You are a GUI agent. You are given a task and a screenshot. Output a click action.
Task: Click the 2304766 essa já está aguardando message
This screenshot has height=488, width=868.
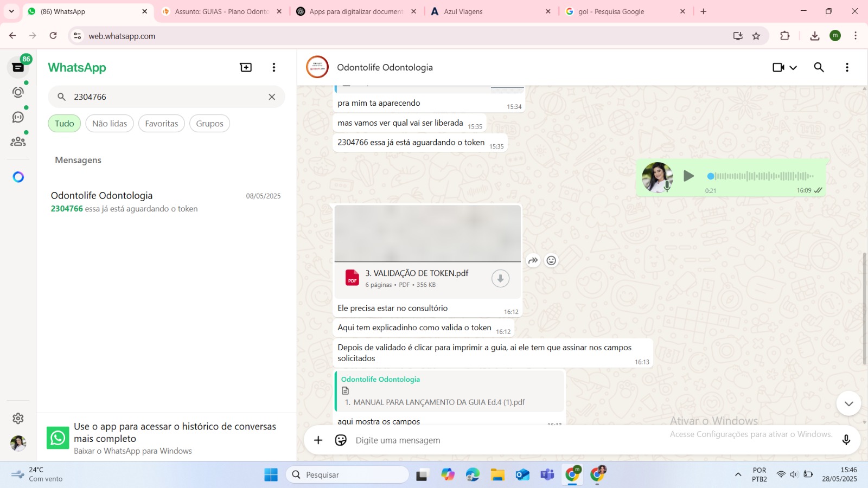coord(420,143)
